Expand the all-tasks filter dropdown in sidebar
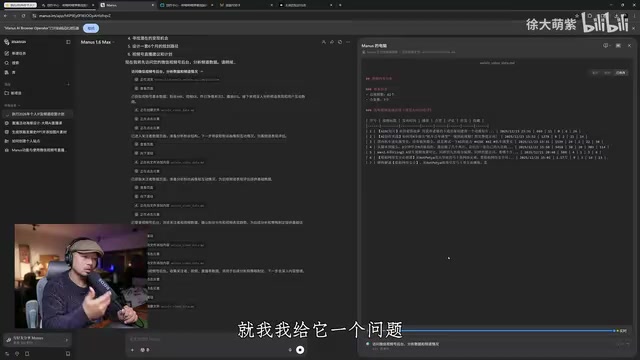 click(x=12, y=105)
